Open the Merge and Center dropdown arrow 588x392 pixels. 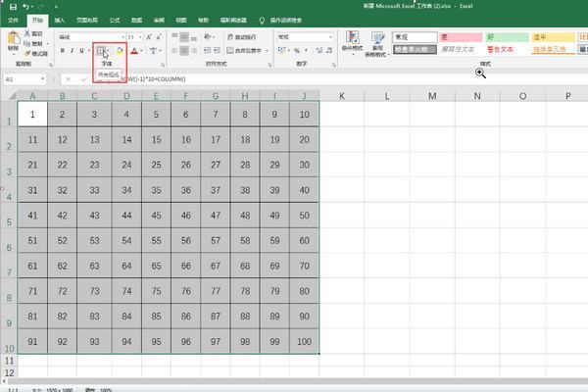click(267, 50)
